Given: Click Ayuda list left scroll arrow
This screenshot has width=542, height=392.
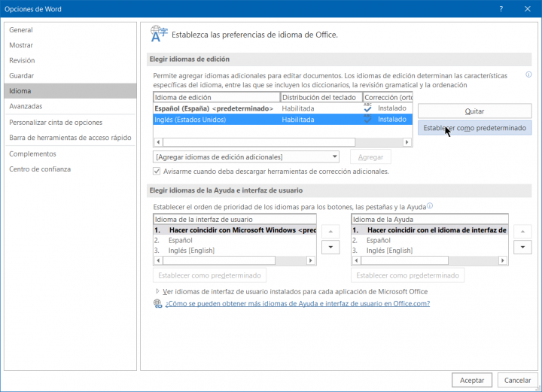Looking at the screenshot, I should (356, 260).
